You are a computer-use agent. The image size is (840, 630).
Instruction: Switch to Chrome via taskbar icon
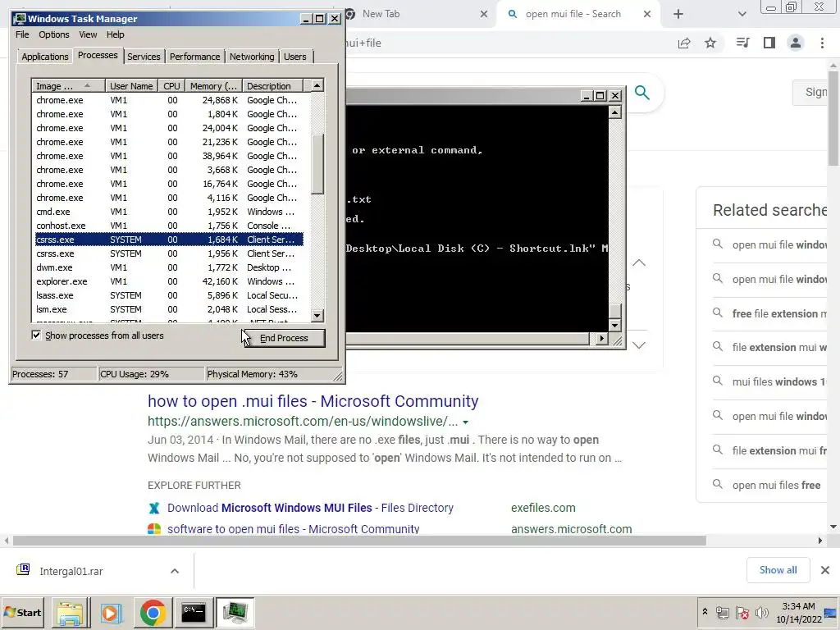153,613
